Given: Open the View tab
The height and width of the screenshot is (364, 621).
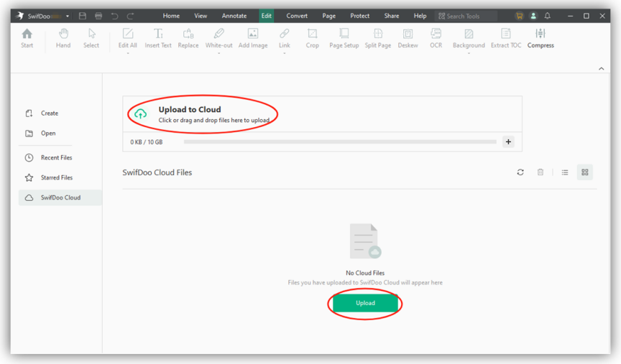Looking at the screenshot, I should point(201,16).
